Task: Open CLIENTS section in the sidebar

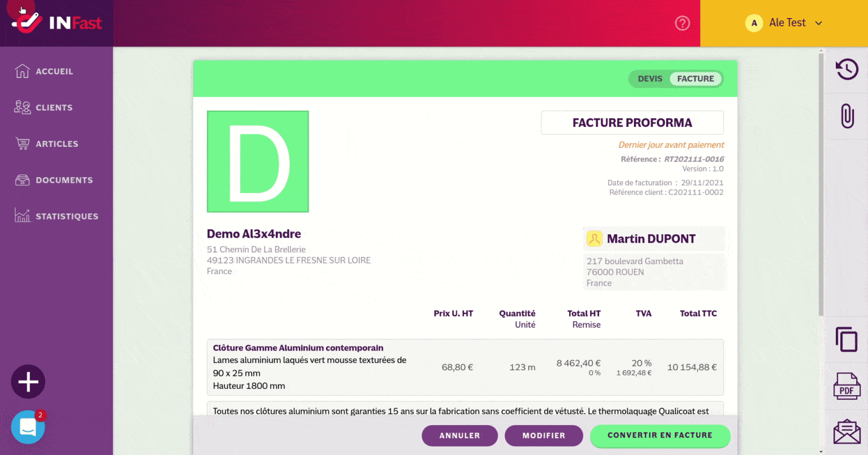Action: coord(54,108)
